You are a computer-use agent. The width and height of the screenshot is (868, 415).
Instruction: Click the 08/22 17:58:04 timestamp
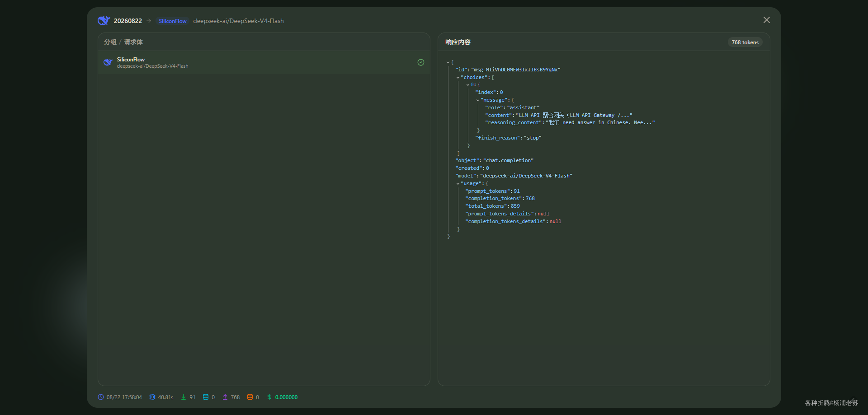click(124, 397)
